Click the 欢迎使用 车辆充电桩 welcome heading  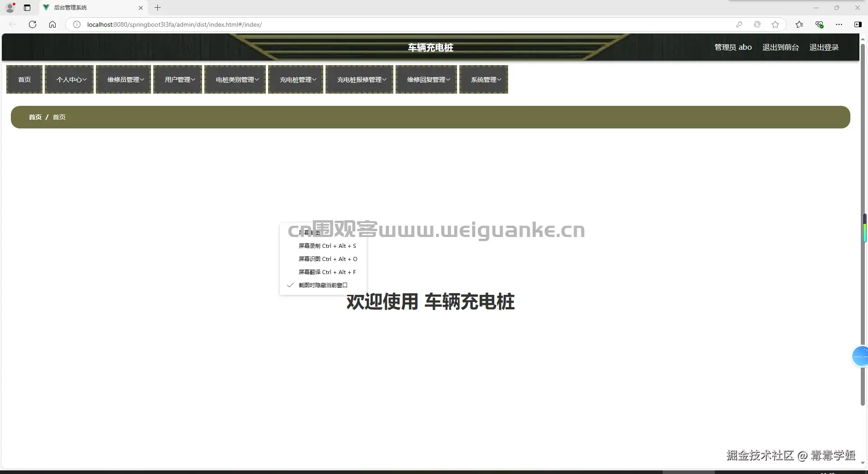pyautogui.click(x=430, y=302)
